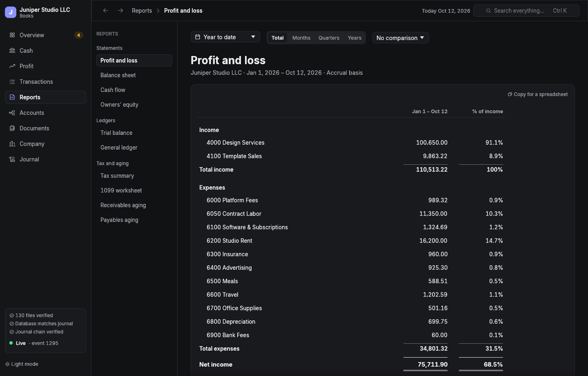588x376 pixels.
Task: Click the 6400 Advertising row
Action: pyautogui.click(x=351, y=268)
